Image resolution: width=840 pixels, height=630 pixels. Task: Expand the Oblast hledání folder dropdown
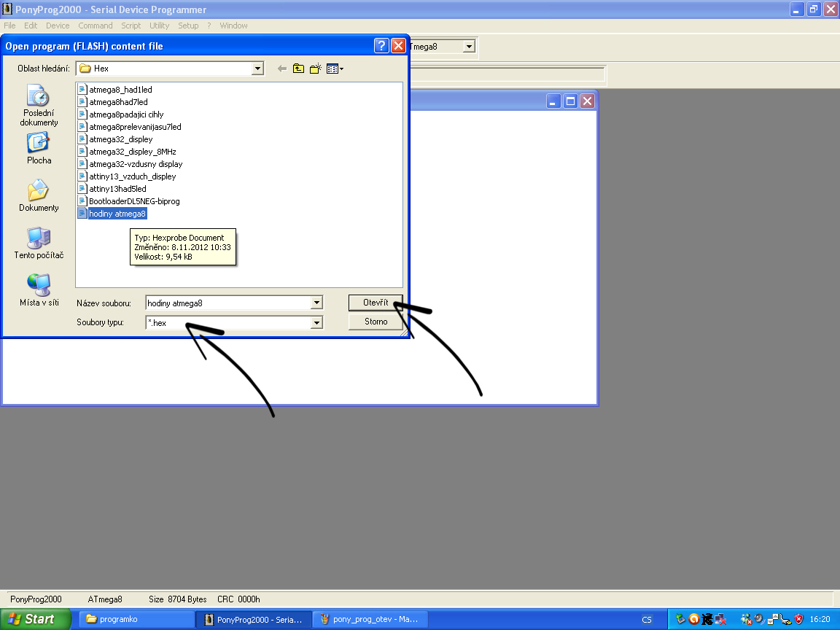257,69
